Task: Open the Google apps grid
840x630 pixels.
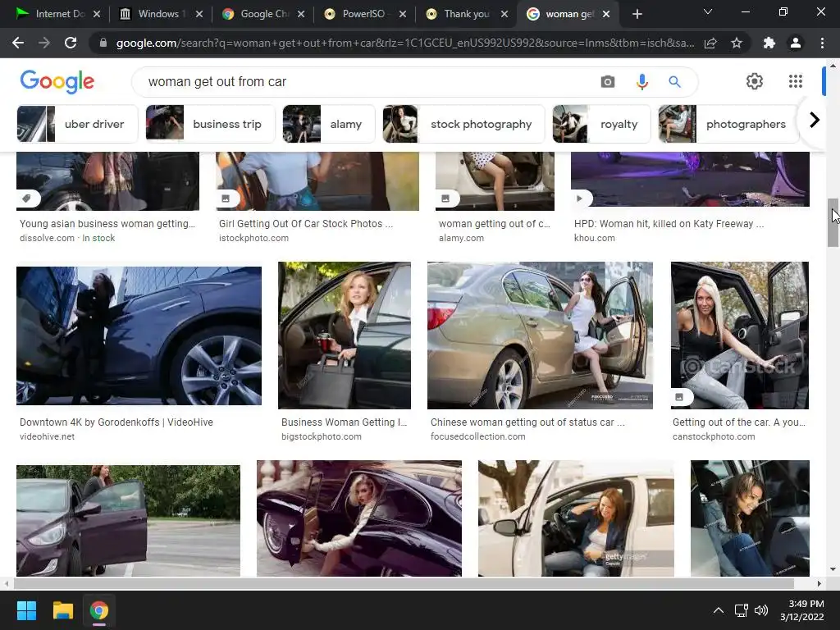Action: [x=796, y=81]
